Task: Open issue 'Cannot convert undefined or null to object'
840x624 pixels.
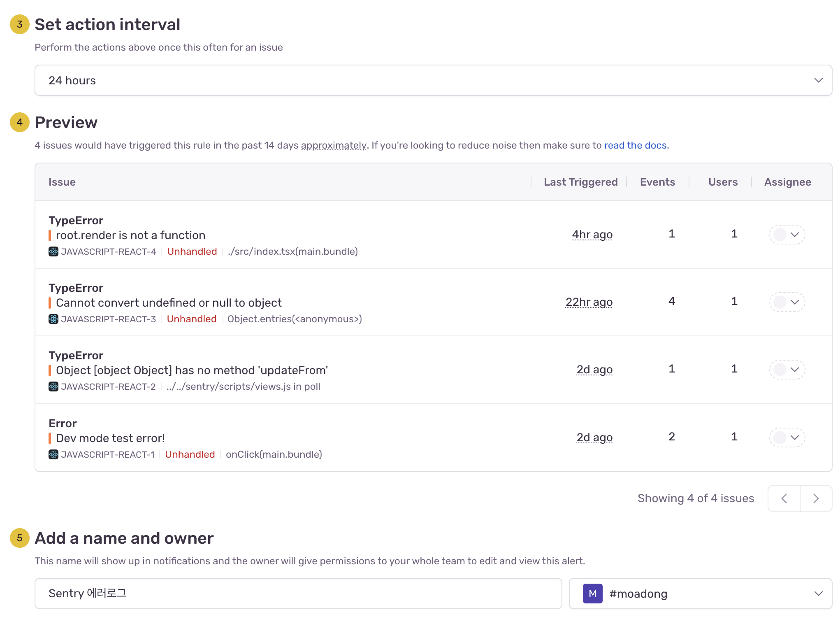Action: [x=169, y=303]
